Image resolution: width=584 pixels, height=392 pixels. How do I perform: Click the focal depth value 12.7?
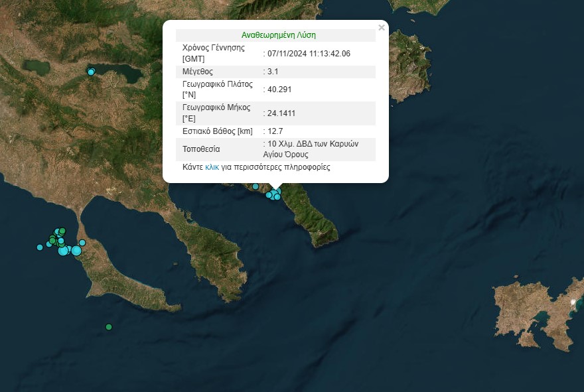(x=275, y=131)
